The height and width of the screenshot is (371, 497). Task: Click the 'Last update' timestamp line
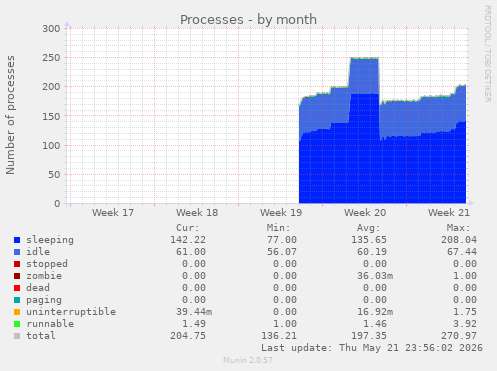pos(372,348)
